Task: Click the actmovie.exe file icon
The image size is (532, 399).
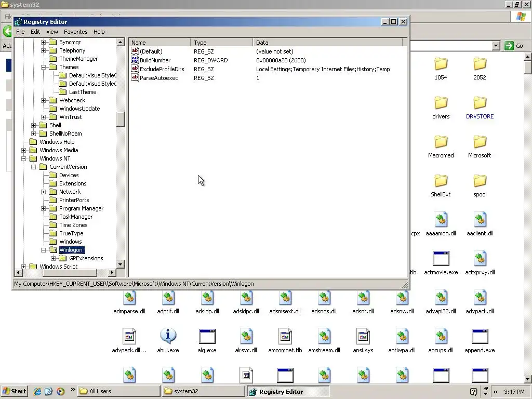Action: click(441, 259)
